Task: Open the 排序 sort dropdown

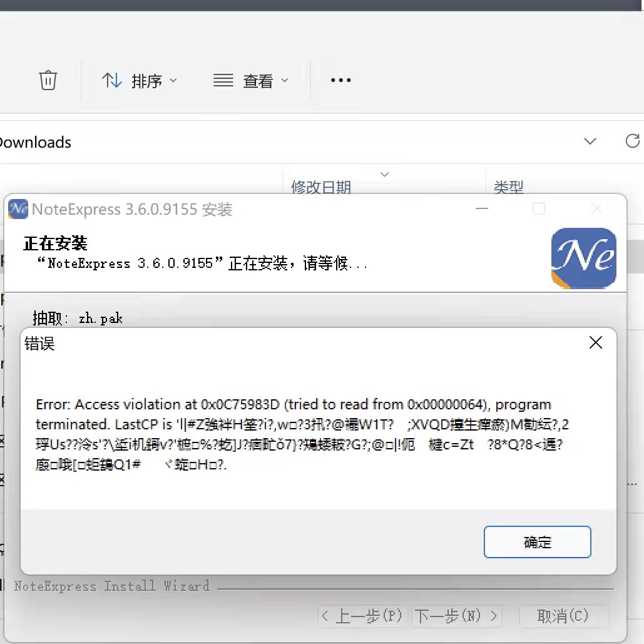Action: 140,81
